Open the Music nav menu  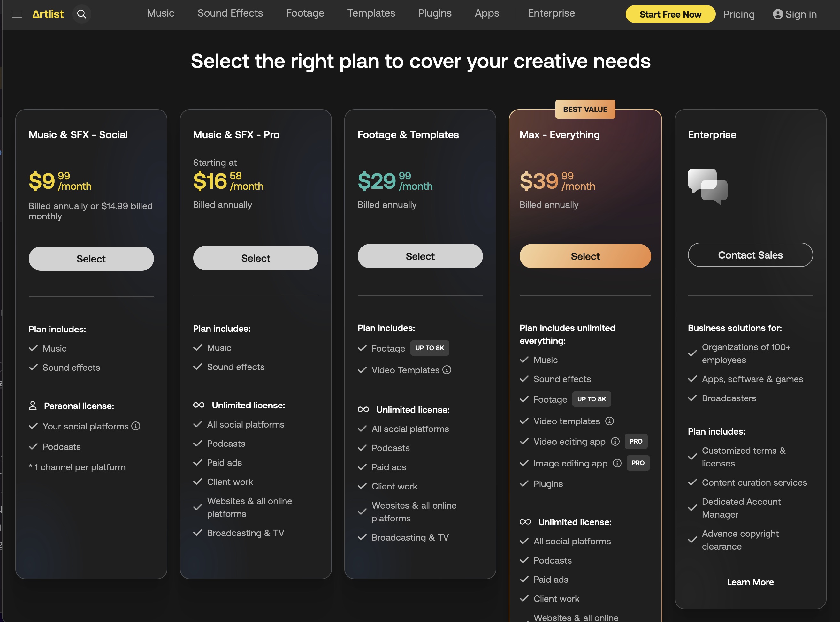[x=160, y=13]
